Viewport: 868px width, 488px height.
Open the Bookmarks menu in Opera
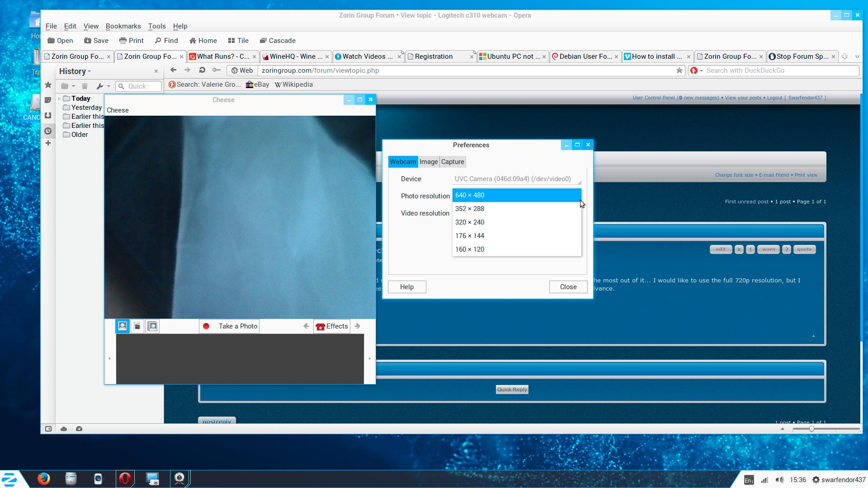coord(123,26)
